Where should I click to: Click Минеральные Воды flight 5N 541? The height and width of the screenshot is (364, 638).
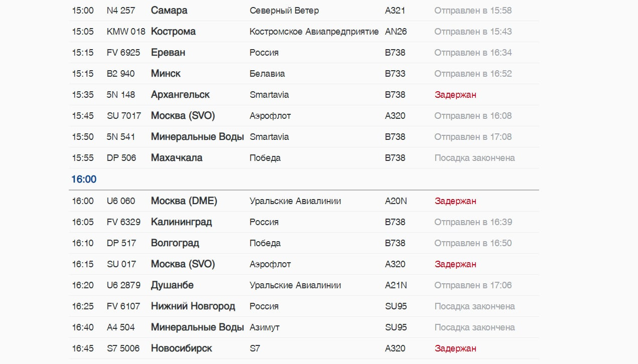pos(304,137)
